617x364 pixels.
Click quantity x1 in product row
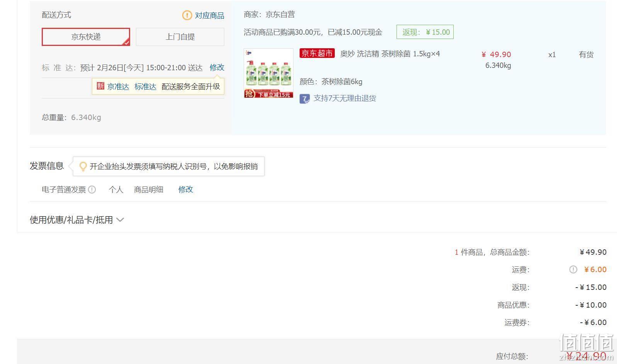click(x=552, y=55)
